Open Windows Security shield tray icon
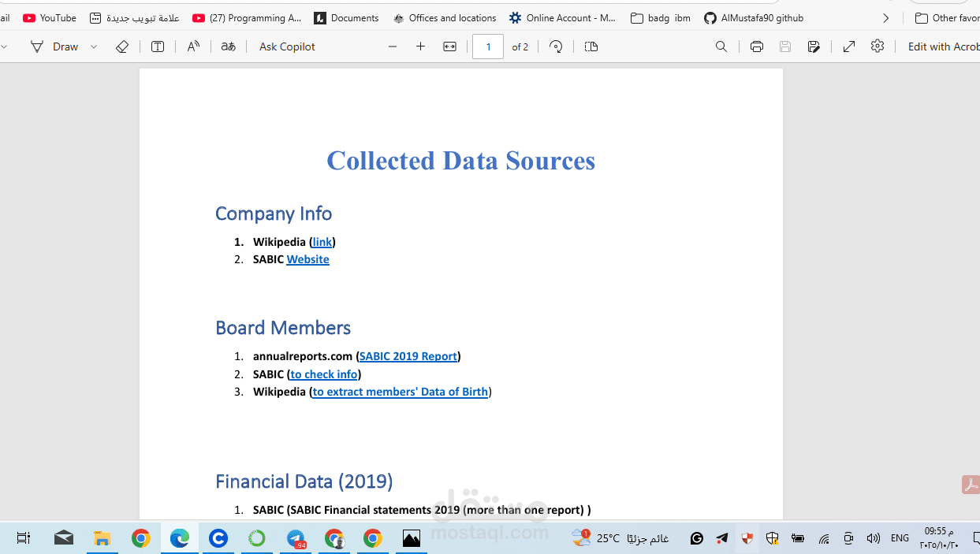Image resolution: width=980 pixels, height=554 pixels. coord(773,538)
